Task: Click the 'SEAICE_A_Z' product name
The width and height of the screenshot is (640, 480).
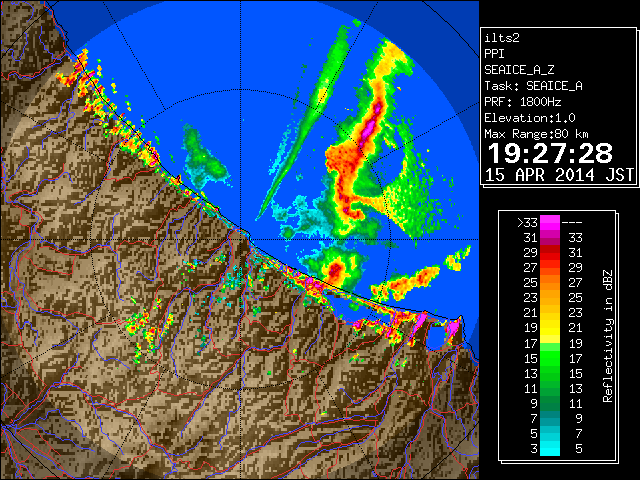Action: coord(519,70)
